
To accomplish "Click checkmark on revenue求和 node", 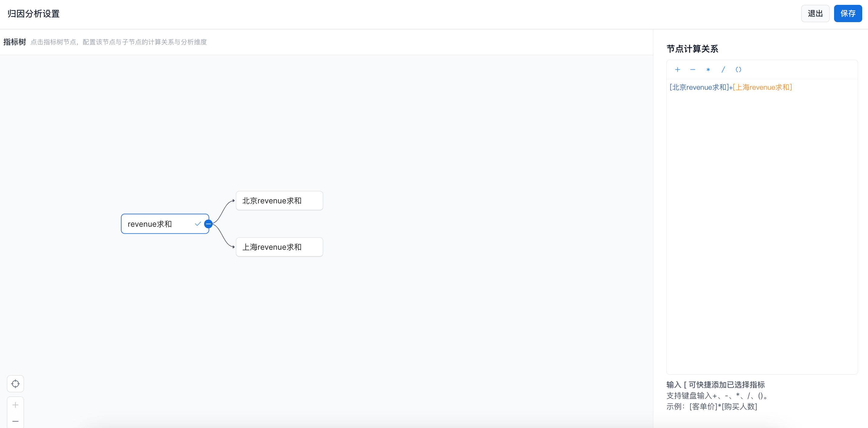I will [x=198, y=224].
